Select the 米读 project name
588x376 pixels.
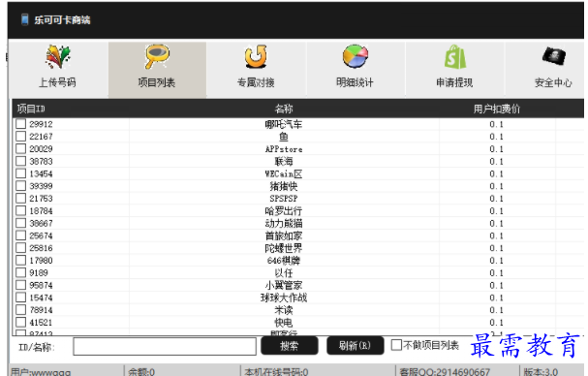tap(284, 310)
